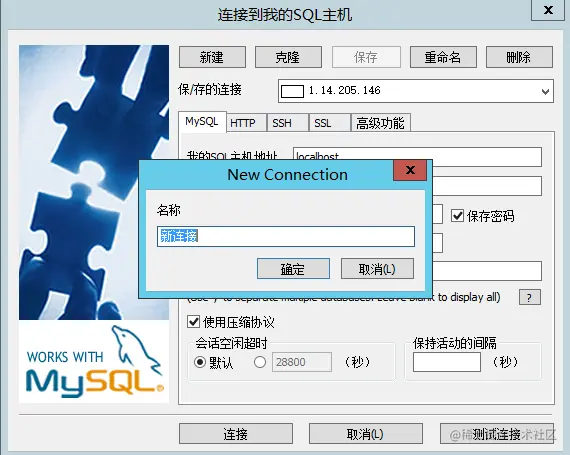Select the custom 28800 timeout radio button
The height and width of the screenshot is (455, 570).
point(260,362)
